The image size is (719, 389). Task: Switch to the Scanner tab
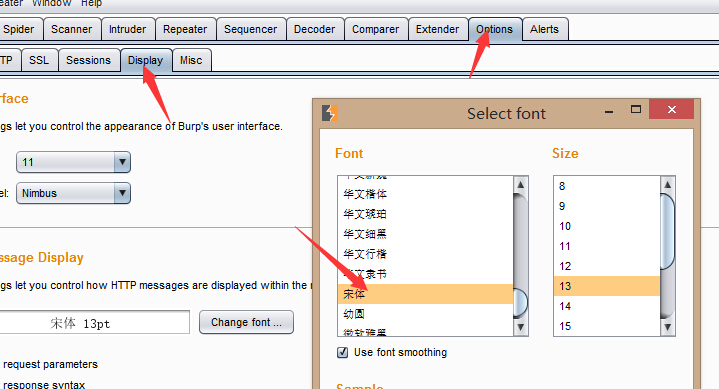click(x=72, y=29)
